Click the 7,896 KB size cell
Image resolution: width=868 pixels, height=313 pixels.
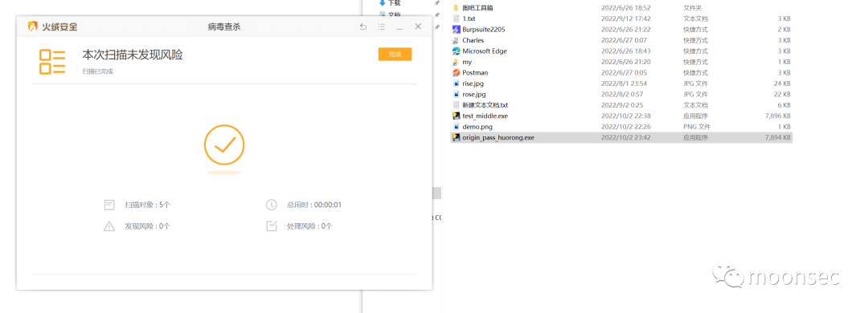(777, 116)
